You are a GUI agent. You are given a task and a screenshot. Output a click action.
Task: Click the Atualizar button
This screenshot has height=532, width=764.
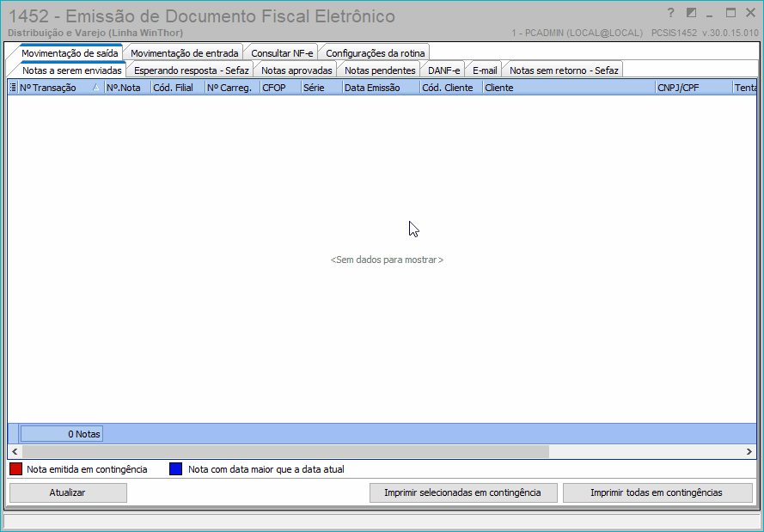(x=68, y=492)
